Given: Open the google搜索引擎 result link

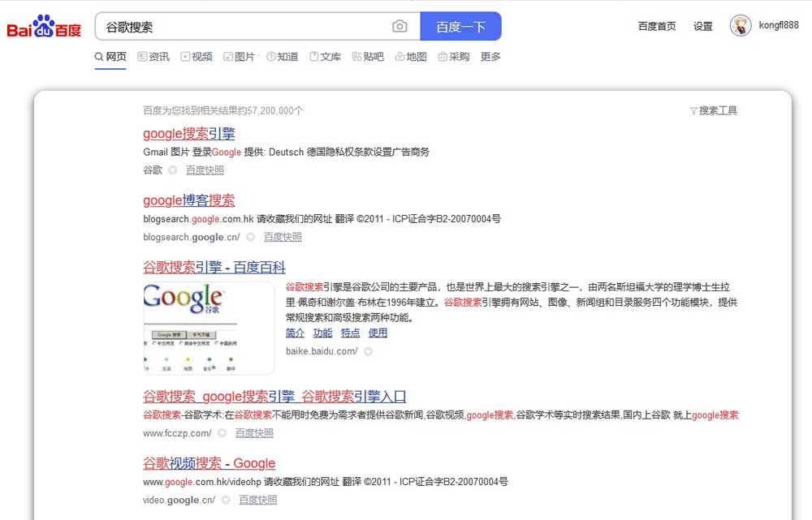Looking at the screenshot, I should 188,134.
